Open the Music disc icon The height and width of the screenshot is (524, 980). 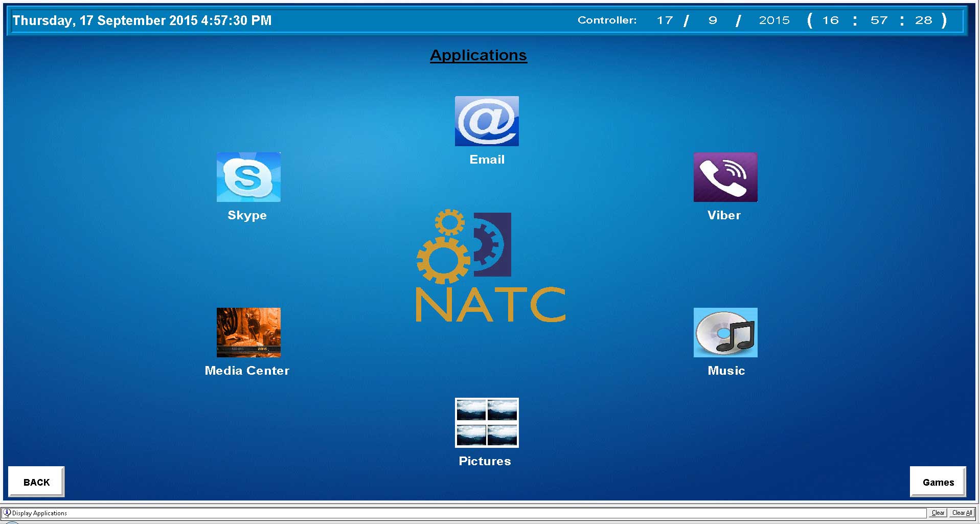[725, 332]
